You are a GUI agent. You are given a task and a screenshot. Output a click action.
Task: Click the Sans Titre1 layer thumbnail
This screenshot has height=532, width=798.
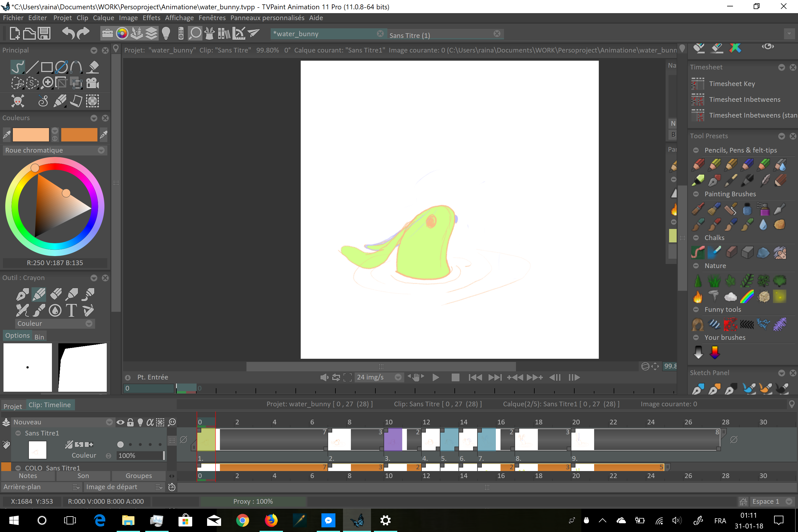38,450
